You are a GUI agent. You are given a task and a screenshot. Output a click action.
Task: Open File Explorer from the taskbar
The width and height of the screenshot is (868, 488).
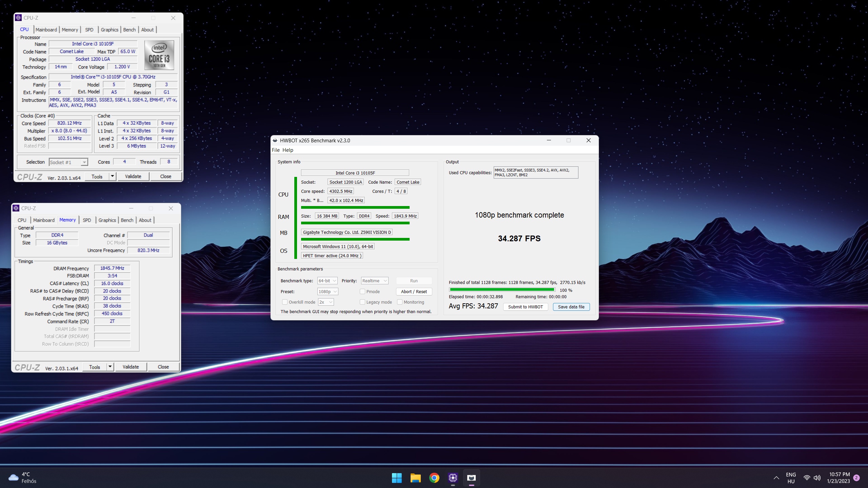tap(415, 478)
